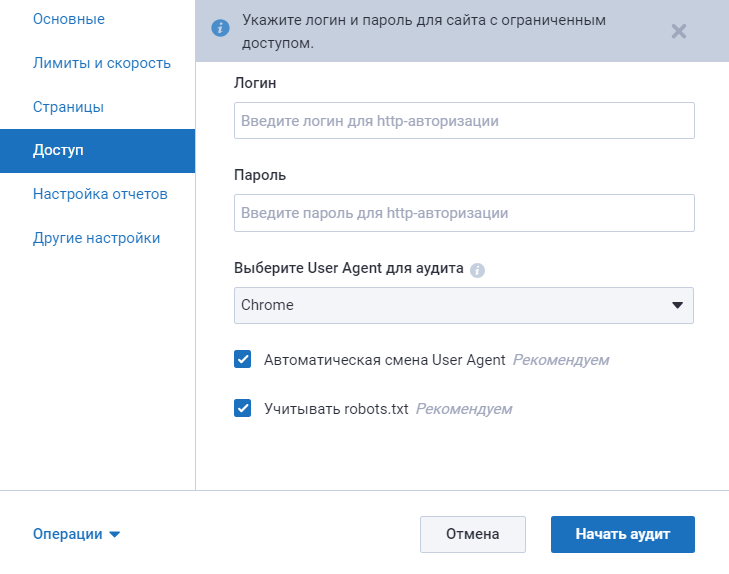Viewport: 729px width, 574px height.
Task: Go to the Страницы settings tab
Action: coord(68,107)
